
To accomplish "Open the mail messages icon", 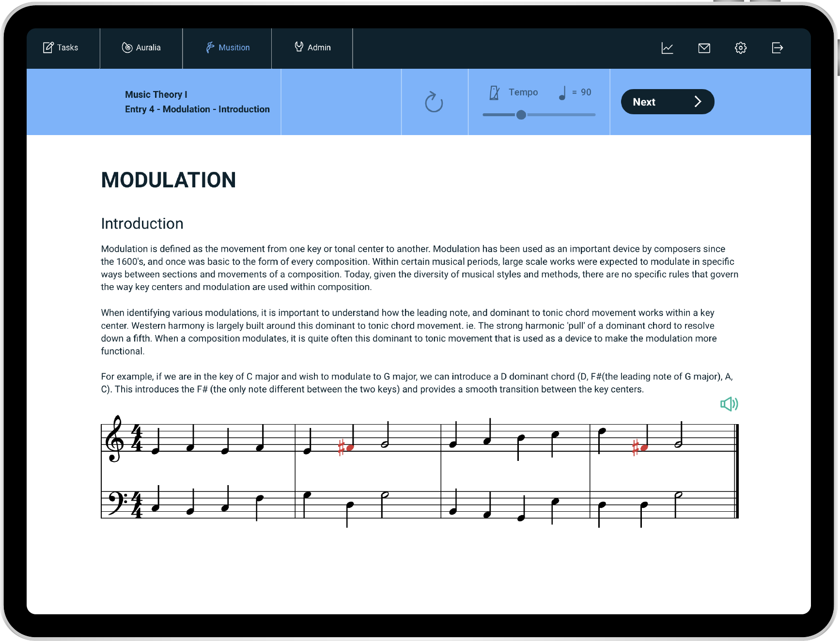I will [x=704, y=48].
